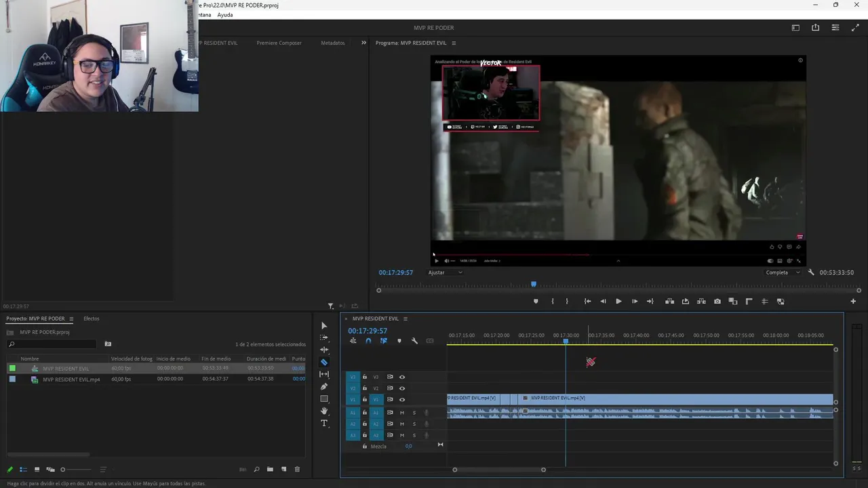The height and width of the screenshot is (488, 868).
Task: Play the program monitor
Action: (x=618, y=302)
